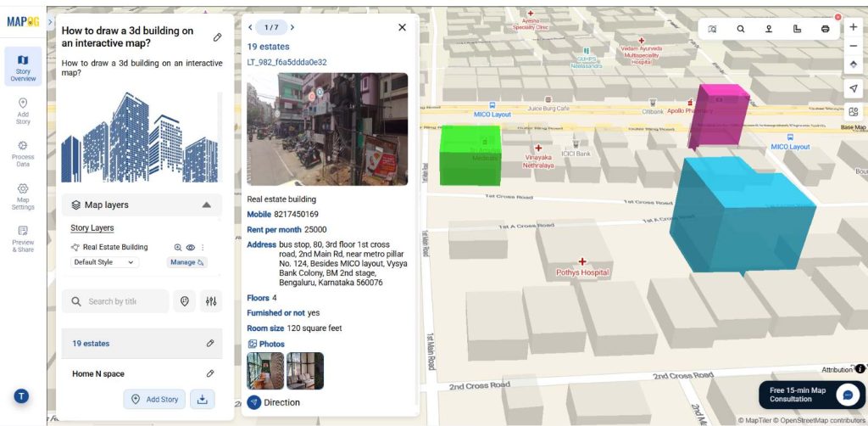Click the locate me arrow icon
The height and width of the screenshot is (426, 868).
[x=853, y=89]
